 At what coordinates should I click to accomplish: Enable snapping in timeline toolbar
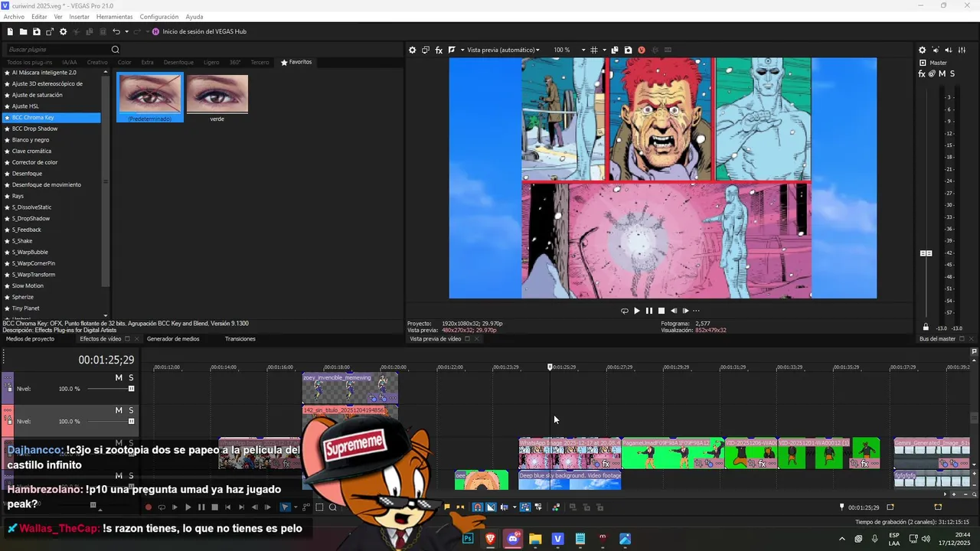(478, 507)
